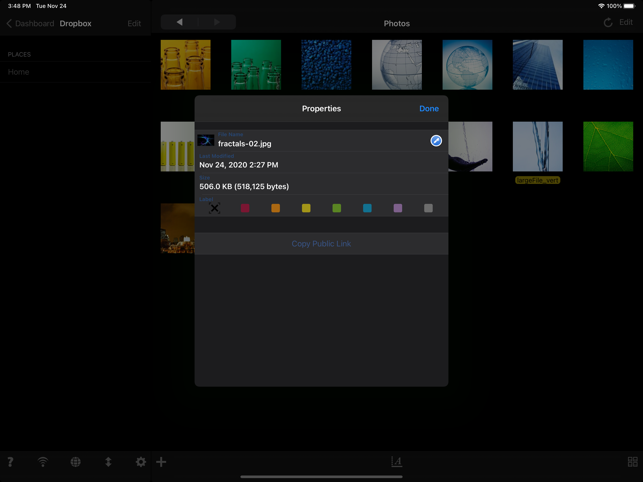Open the plain blue water surface thumbnail

(x=608, y=65)
